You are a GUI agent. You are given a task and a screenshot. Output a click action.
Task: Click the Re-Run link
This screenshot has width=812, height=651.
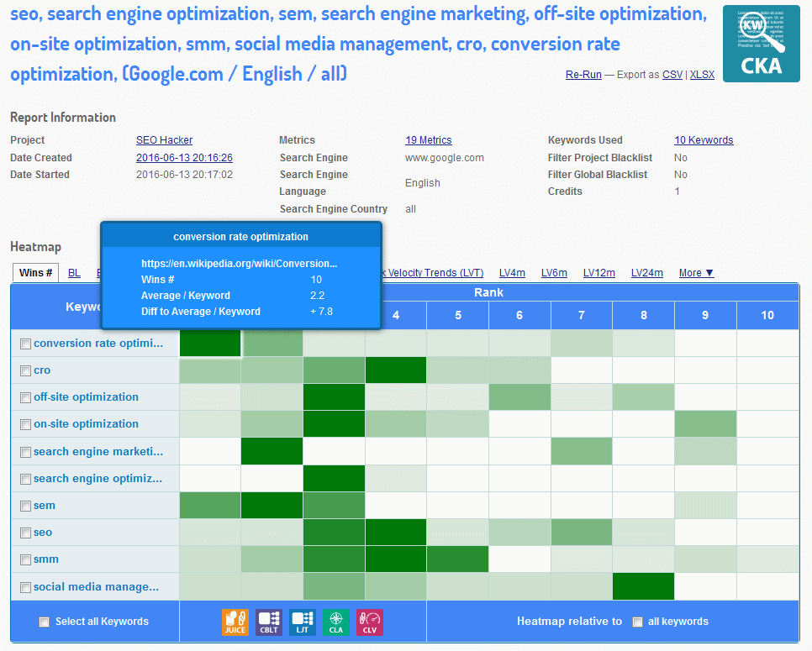point(583,75)
